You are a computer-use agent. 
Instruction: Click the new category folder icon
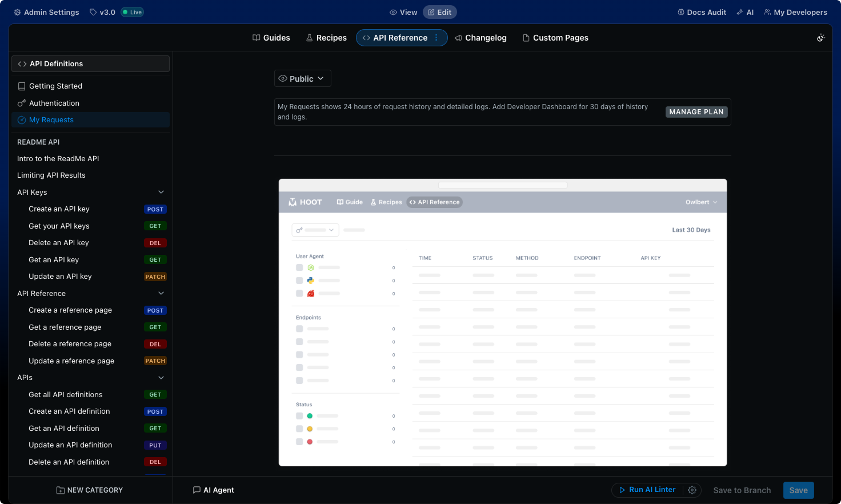point(61,490)
